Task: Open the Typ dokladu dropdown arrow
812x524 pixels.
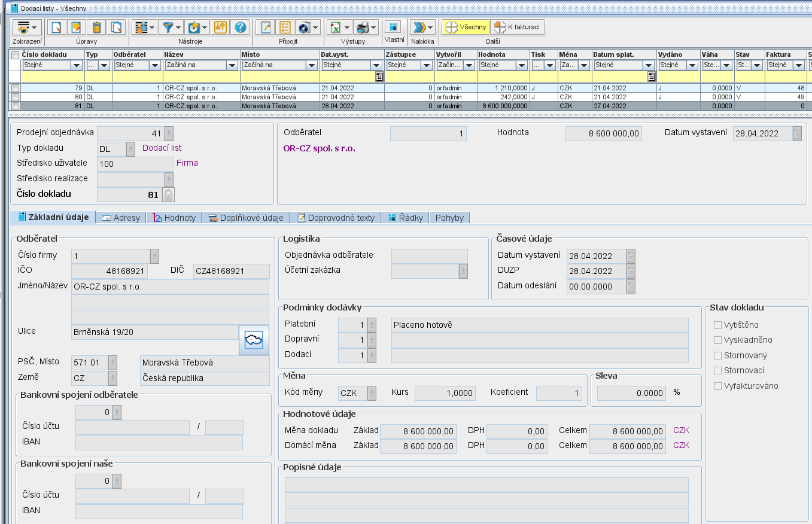Action: tap(130, 148)
